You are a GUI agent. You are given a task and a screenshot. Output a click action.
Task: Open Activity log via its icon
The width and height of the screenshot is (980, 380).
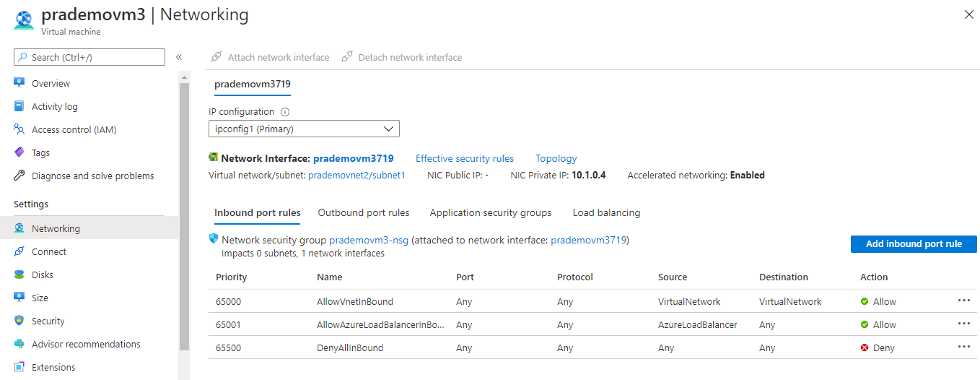(19, 106)
